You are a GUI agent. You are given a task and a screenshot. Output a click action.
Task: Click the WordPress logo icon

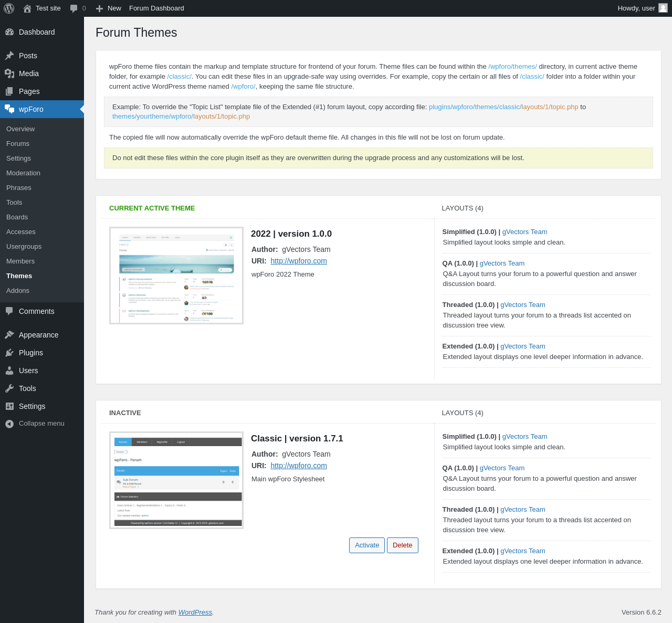(9, 8)
